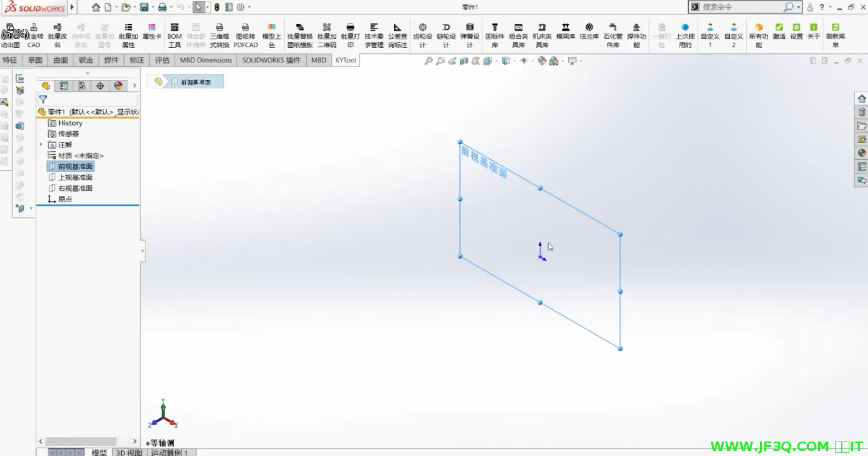Screen dimensions: 868x456
Task: Expand more manager tabs chevron
Action: (135, 86)
